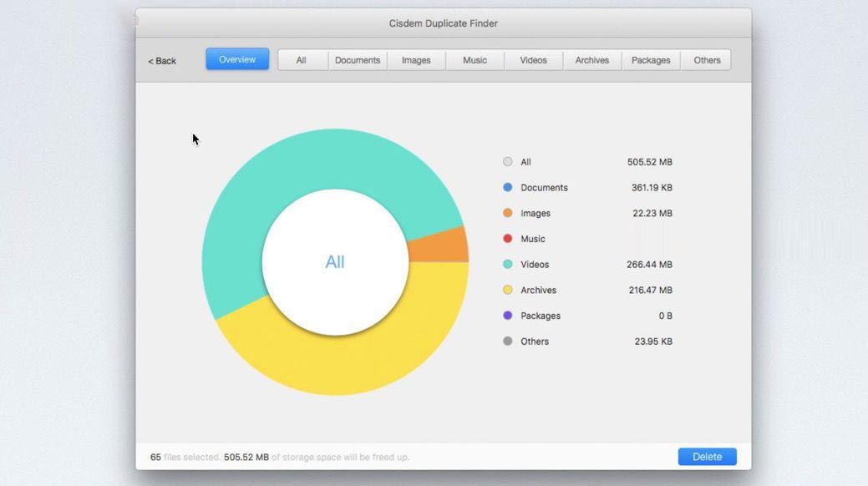Click the 'Packages' legend label
This screenshot has height=486, width=868.
coord(541,316)
